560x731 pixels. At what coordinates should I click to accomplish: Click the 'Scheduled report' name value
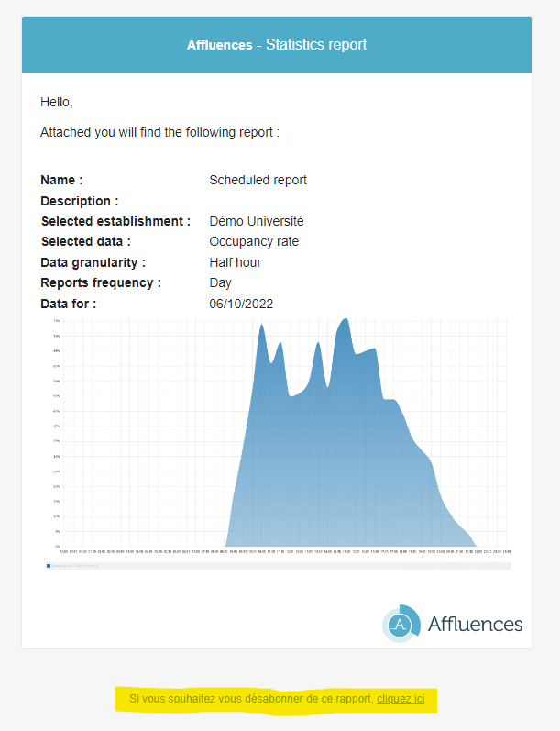(258, 180)
